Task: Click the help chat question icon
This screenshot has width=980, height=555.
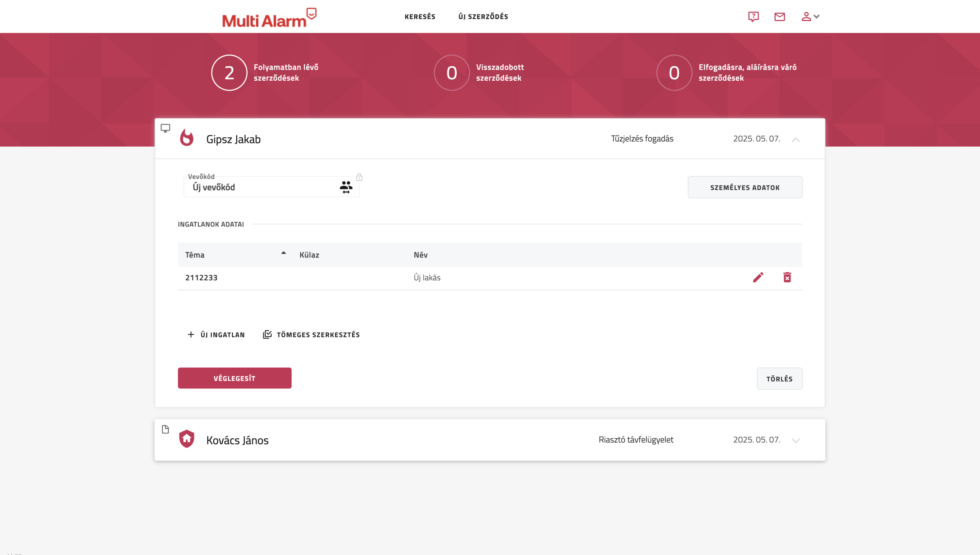Action: (x=753, y=16)
